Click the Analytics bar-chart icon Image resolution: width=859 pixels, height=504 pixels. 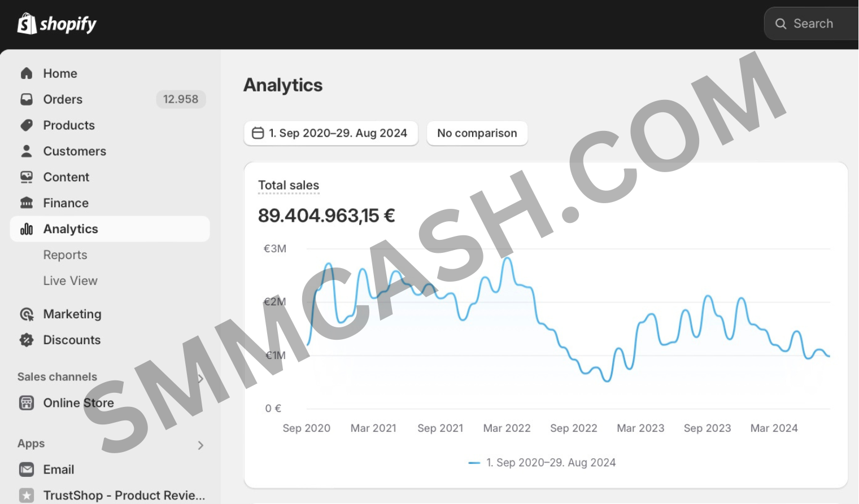coord(26,229)
